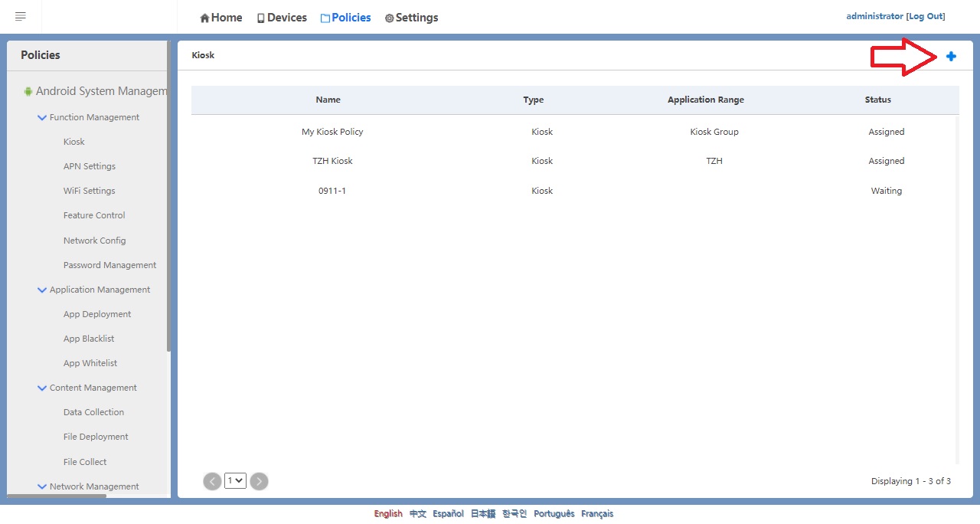
Task: Select APN Settings in the sidebar
Action: (x=89, y=166)
